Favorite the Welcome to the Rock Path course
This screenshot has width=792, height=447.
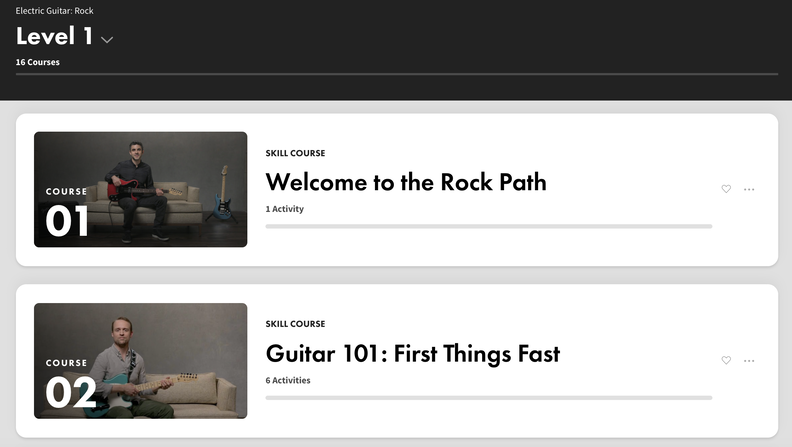(726, 189)
